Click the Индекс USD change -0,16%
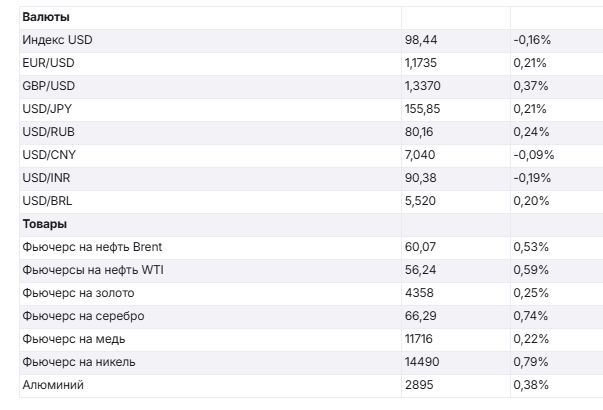Viewport: 603px width, 410px height. click(x=532, y=41)
